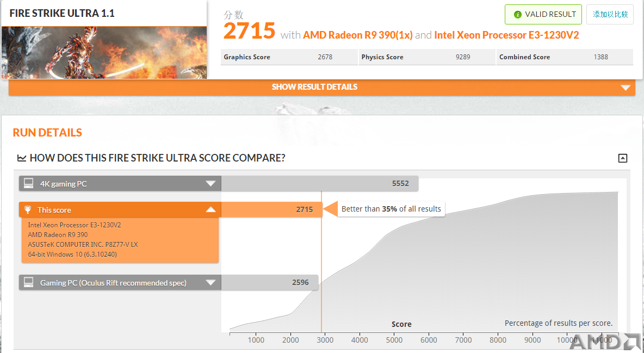Click the Fire Strike Ultra 1.1 title
This screenshot has width=644, height=353.
(62, 13)
